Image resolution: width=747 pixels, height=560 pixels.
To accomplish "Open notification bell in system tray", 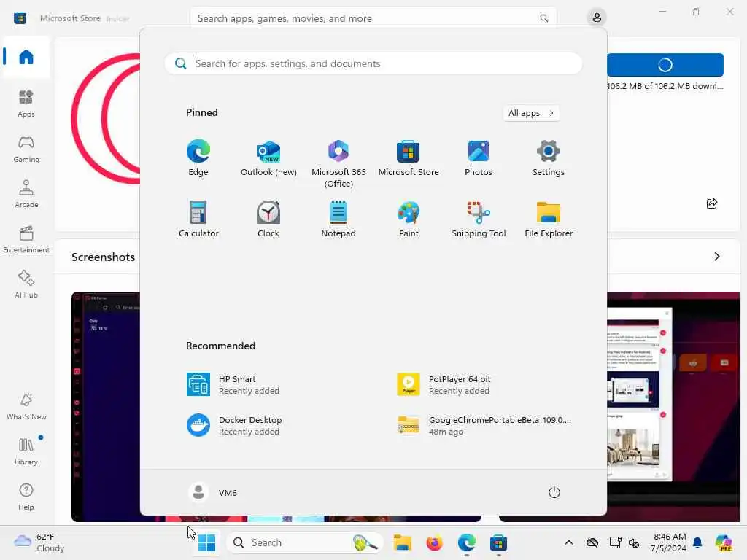I will point(697,542).
